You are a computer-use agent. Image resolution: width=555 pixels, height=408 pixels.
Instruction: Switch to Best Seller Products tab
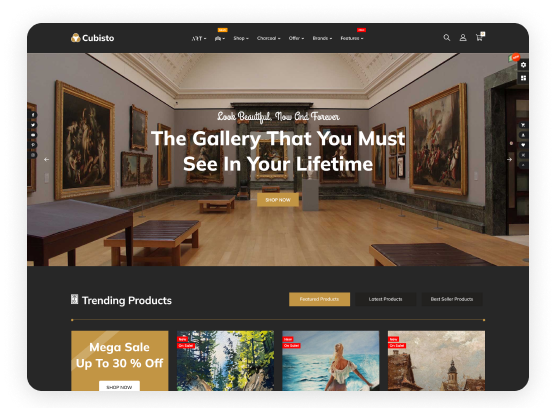pos(452,299)
